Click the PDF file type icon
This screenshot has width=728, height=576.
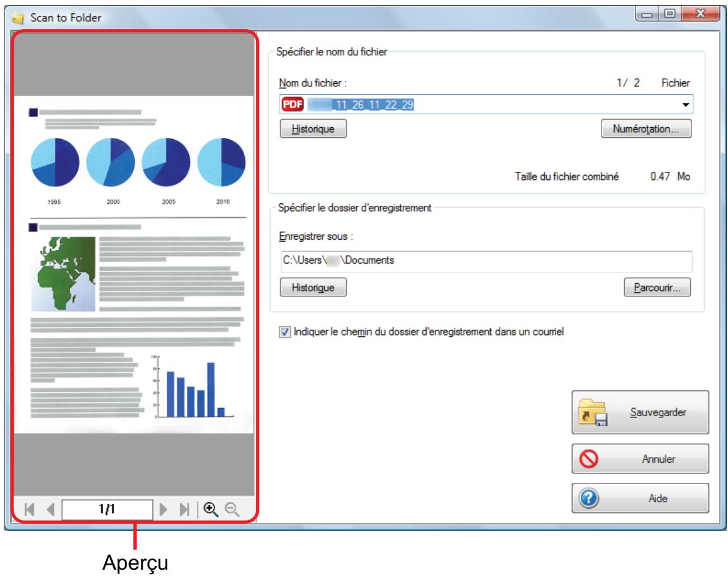pyautogui.click(x=293, y=104)
